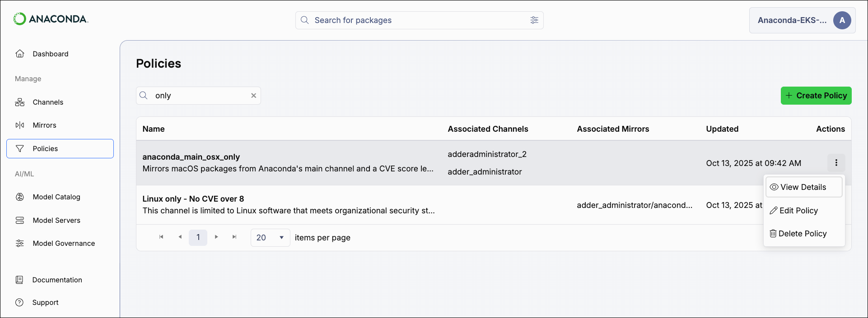Click the adder_administrator channel entry
868x318 pixels.
tap(485, 172)
